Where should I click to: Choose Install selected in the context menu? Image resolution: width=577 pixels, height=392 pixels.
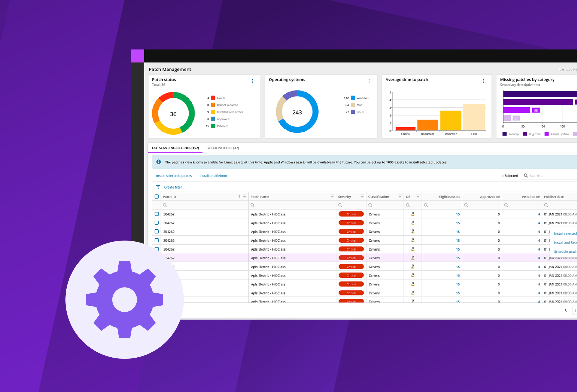(565, 233)
